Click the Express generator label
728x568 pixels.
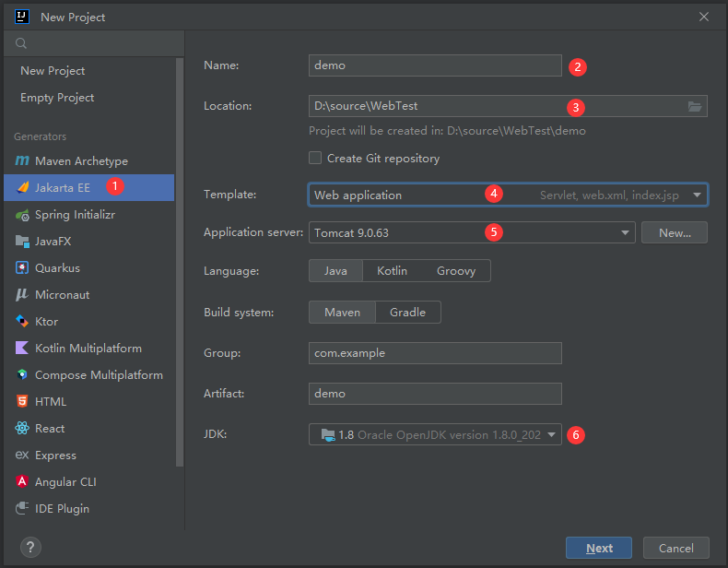click(55, 456)
